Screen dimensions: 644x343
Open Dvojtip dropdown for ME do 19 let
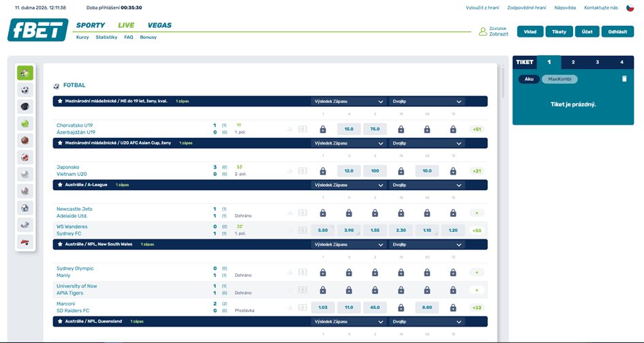(x=427, y=102)
